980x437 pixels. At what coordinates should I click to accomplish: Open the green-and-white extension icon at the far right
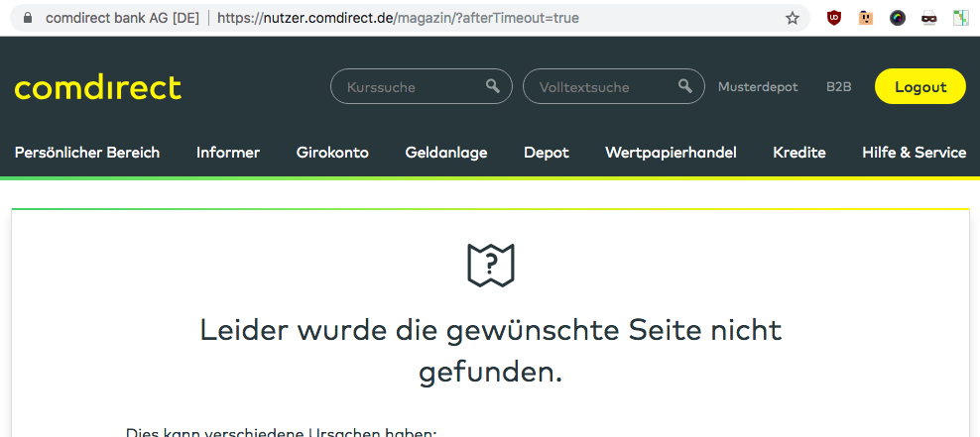pyautogui.click(x=960, y=18)
